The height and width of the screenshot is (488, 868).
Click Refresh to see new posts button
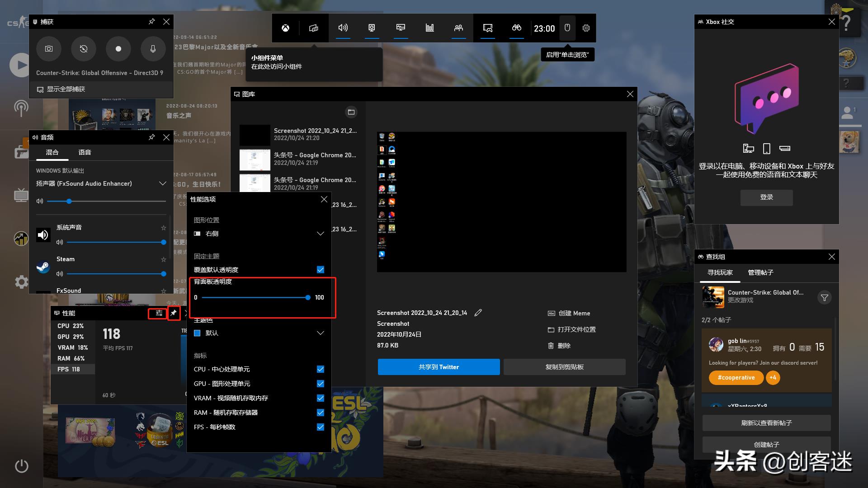click(766, 423)
